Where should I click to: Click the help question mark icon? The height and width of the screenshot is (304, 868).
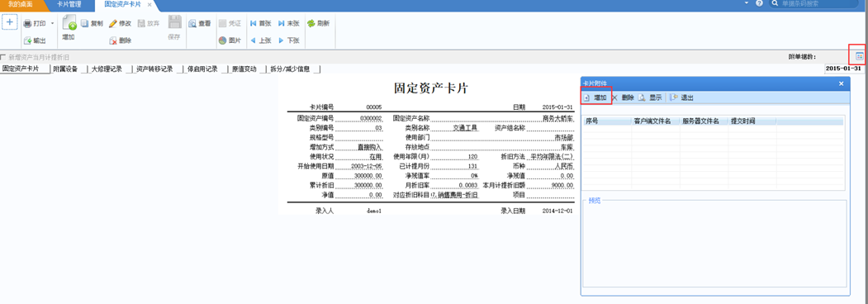click(759, 3)
